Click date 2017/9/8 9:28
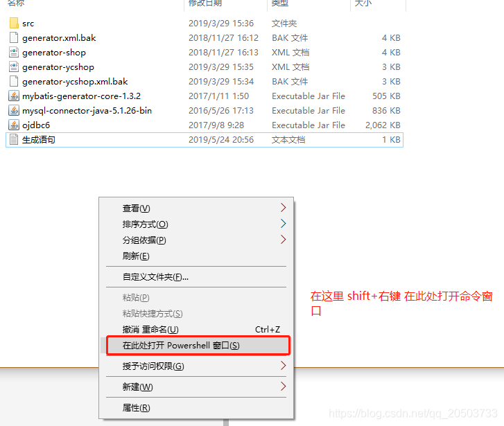The width and height of the screenshot is (504, 426). (216, 125)
